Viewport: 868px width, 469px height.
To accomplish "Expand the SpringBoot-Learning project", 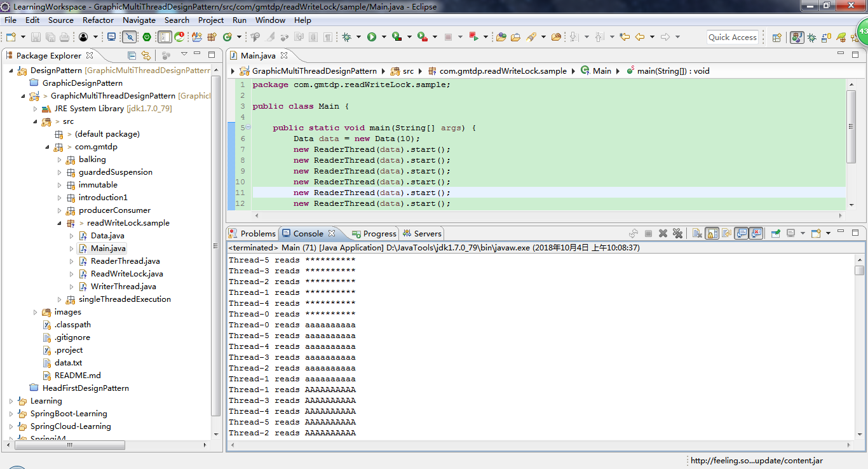I will (11, 414).
